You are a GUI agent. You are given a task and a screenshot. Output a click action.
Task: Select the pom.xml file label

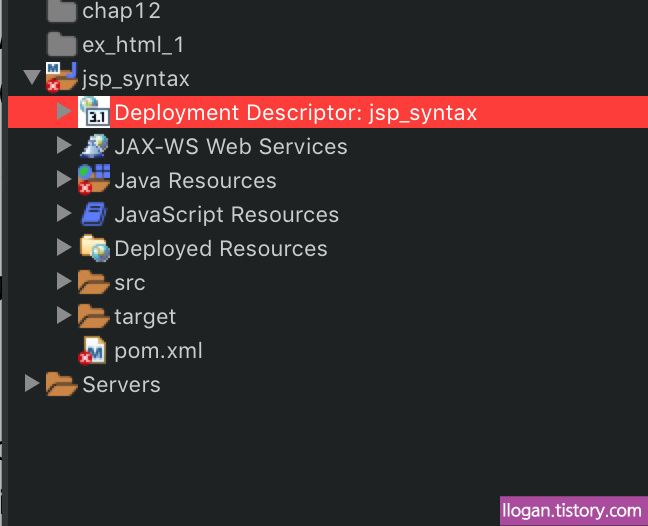click(x=158, y=351)
